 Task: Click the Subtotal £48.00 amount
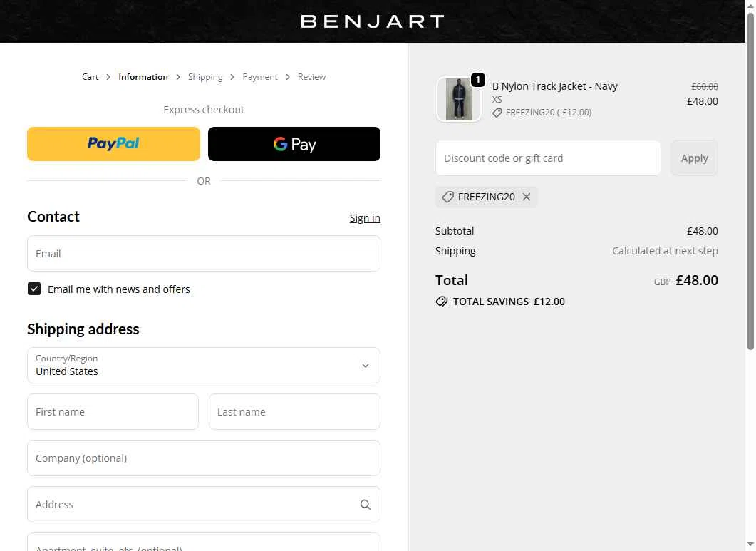pyautogui.click(x=702, y=231)
